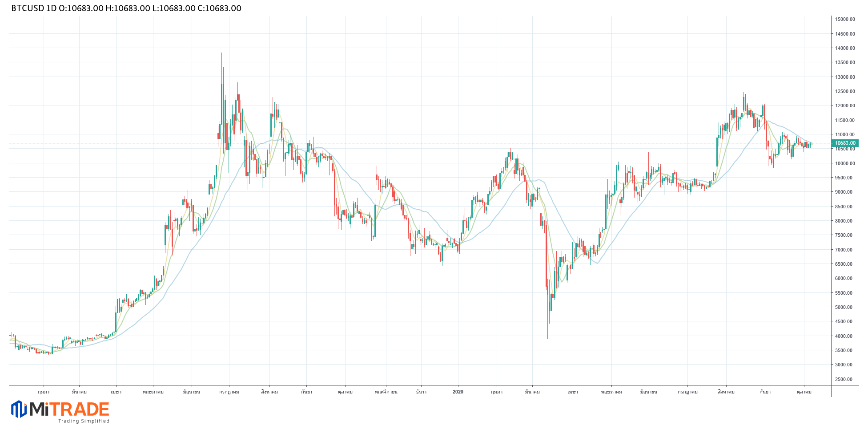Click the H:10683.00 high value in header
Viewport: 868px width, 434px height.
(128, 8)
